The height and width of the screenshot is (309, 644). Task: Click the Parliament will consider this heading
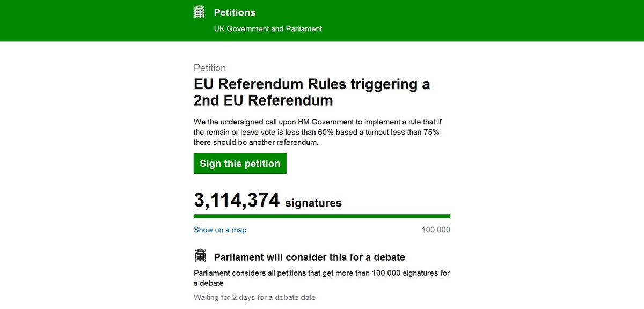(309, 257)
